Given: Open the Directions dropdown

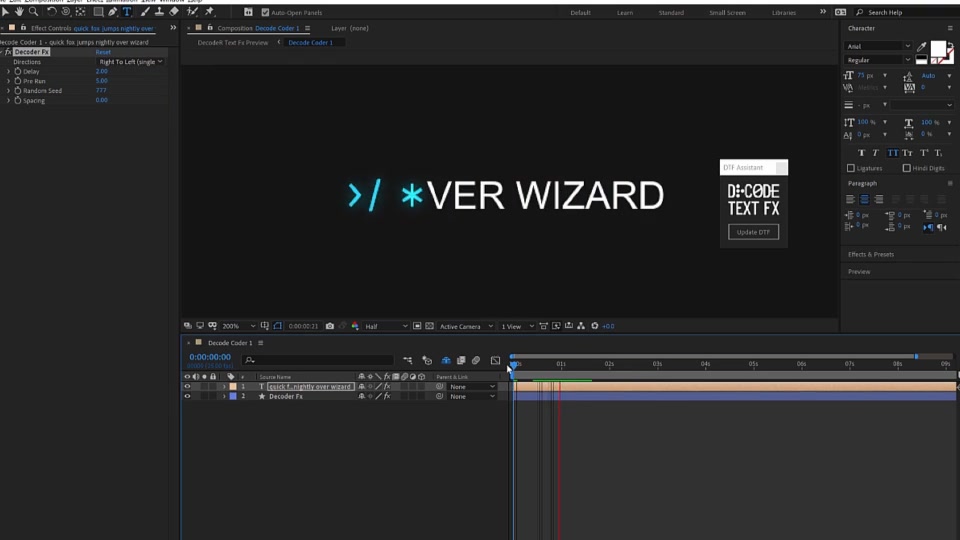Looking at the screenshot, I should click(130, 62).
